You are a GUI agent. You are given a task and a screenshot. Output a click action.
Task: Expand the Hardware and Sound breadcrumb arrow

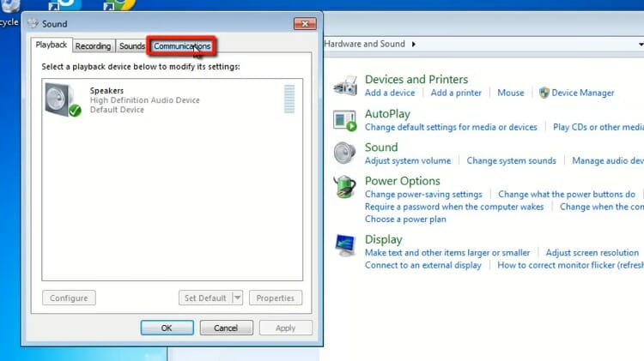(414, 44)
